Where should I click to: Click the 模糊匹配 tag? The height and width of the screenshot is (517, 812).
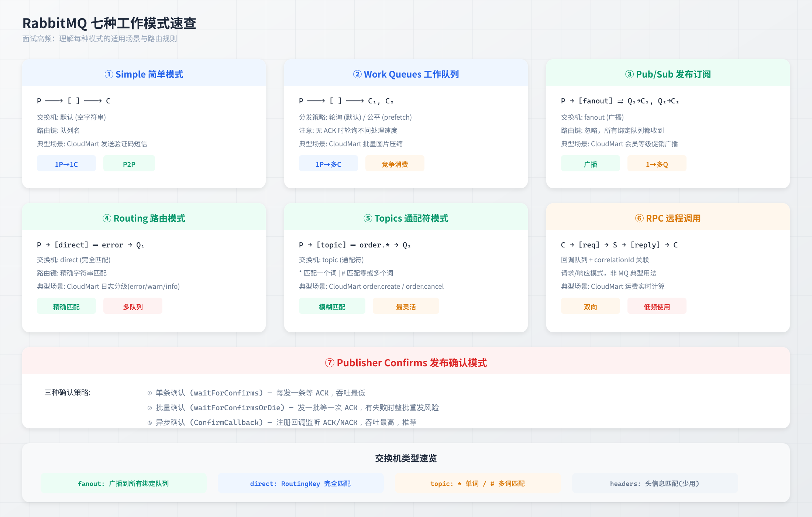click(x=332, y=307)
